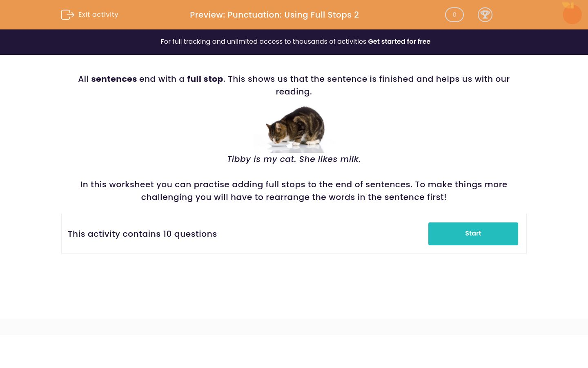Click the activity contains 10 questions text
The width and height of the screenshot is (588, 368).
(142, 233)
